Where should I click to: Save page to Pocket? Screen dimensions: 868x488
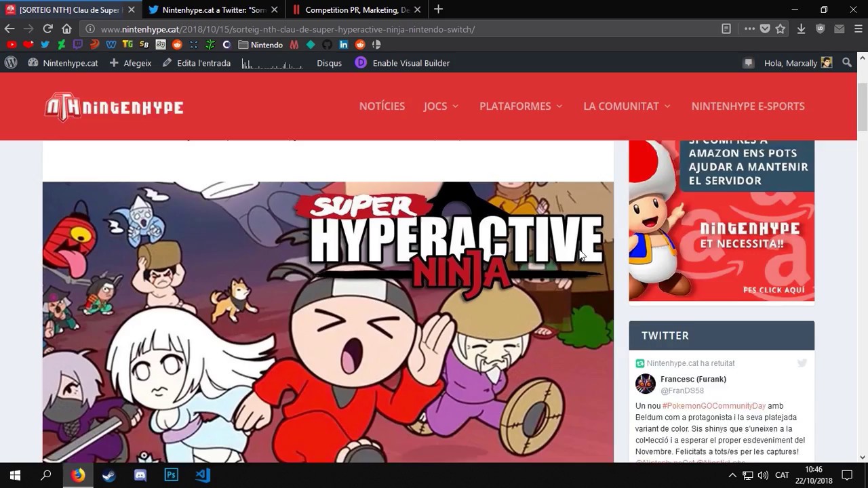point(765,28)
